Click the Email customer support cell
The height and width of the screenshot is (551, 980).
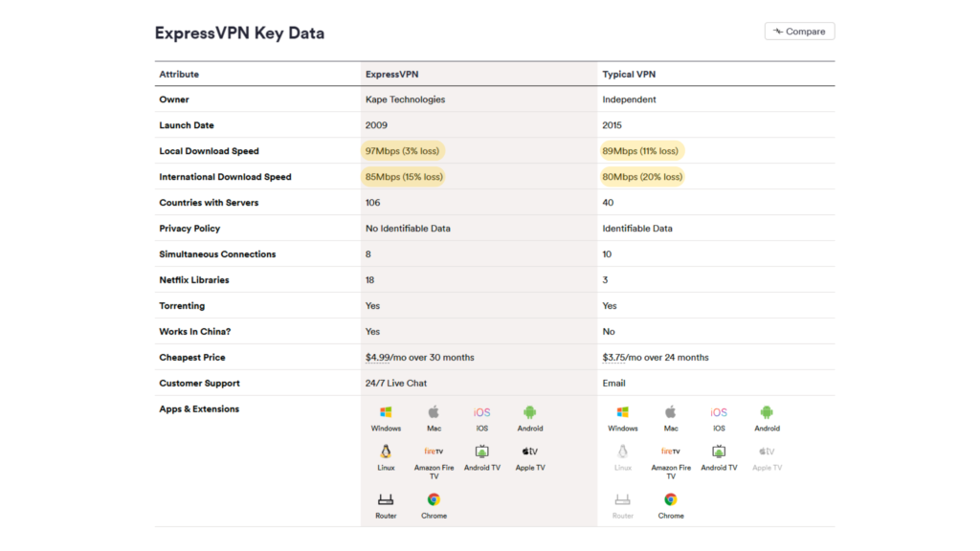(x=613, y=383)
